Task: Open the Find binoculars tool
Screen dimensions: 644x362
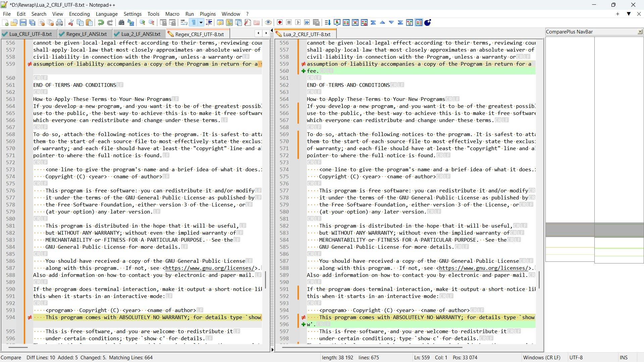Action: tap(121, 22)
